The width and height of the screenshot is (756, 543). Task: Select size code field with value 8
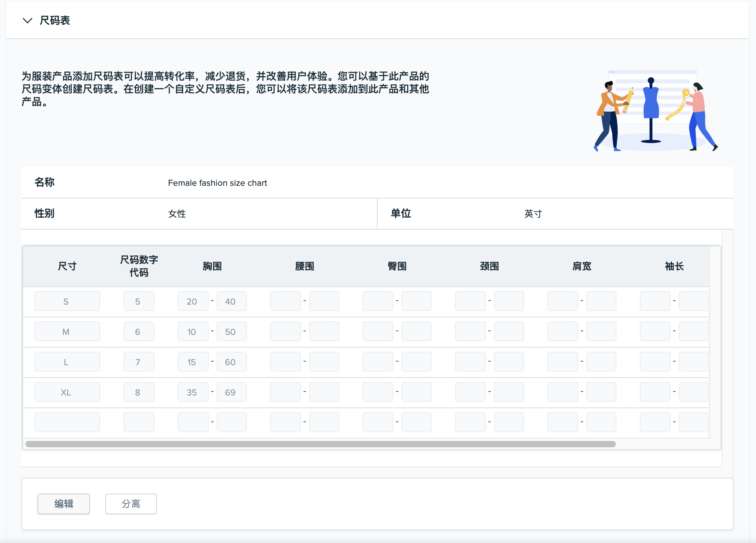tap(139, 392)
